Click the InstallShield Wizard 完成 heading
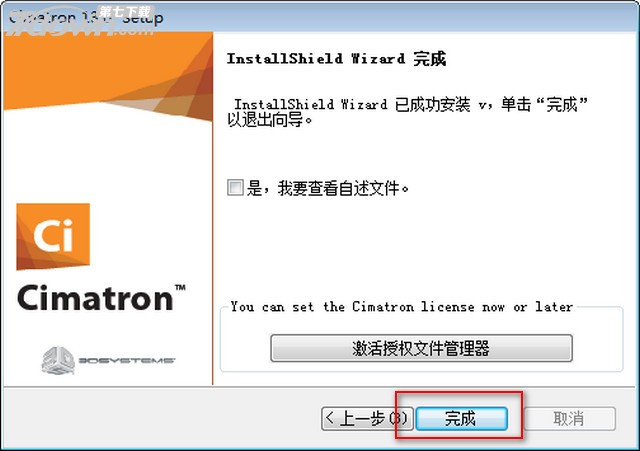Screen dimensions: 640x451 coord(336,59)
